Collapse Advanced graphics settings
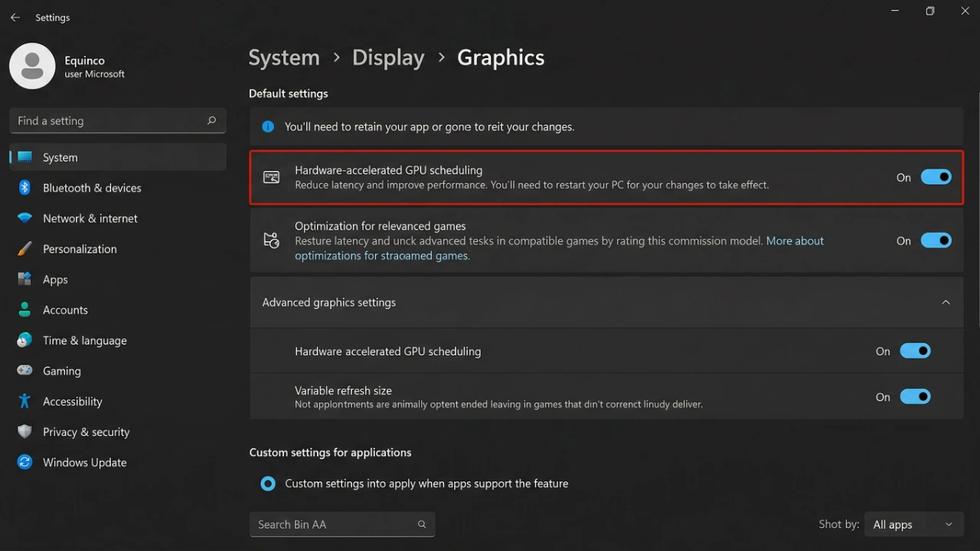Image resolution: width=980 pixels, height=551 pixels. point(946,302)
